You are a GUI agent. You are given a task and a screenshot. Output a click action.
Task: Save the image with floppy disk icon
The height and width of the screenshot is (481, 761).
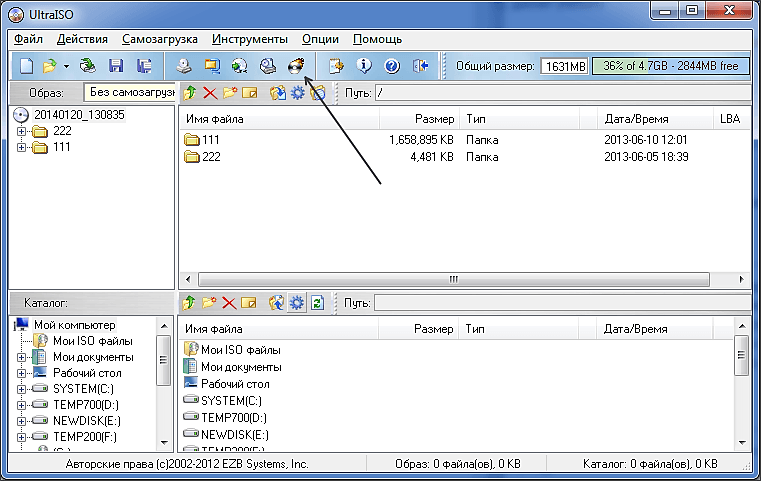[x=116, y=66]
